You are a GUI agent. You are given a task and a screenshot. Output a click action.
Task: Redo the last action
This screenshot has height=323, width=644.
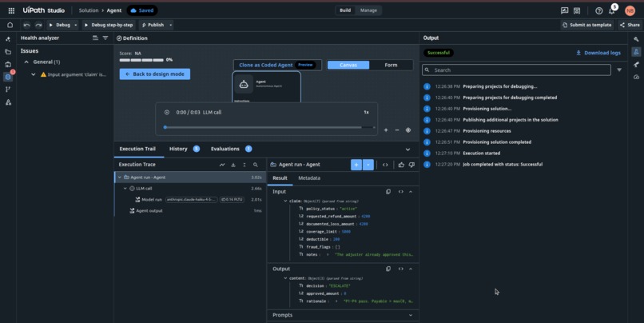click(38, 25)
